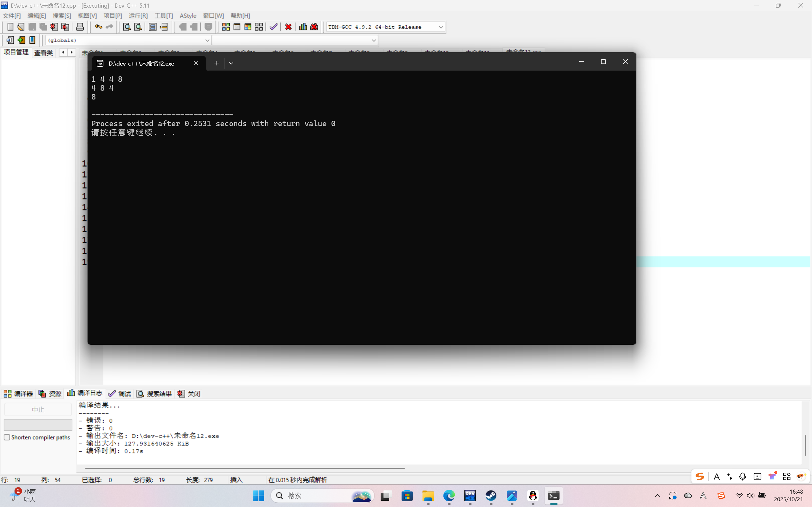812x507 pixels.
Task: Click the profile analysis bar chart icon
Action: (x=303, y=27)
